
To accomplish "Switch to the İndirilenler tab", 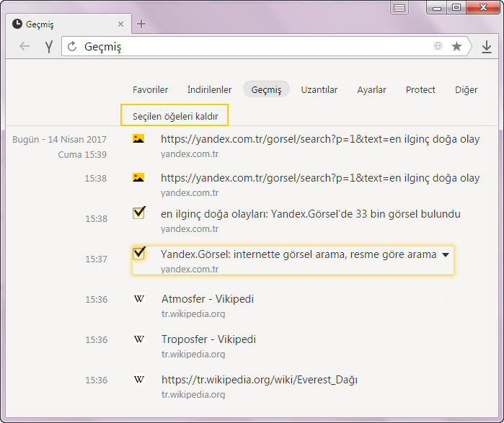I will click(209, 89).
